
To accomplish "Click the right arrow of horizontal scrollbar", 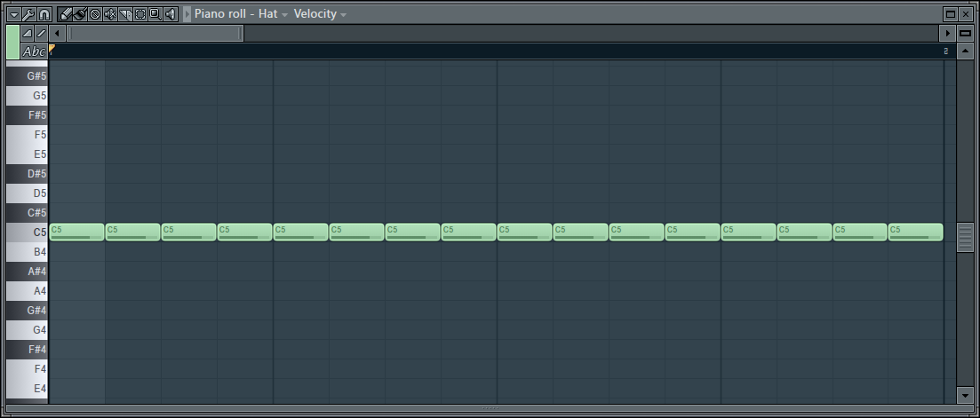I will click(x=947, y=33).
